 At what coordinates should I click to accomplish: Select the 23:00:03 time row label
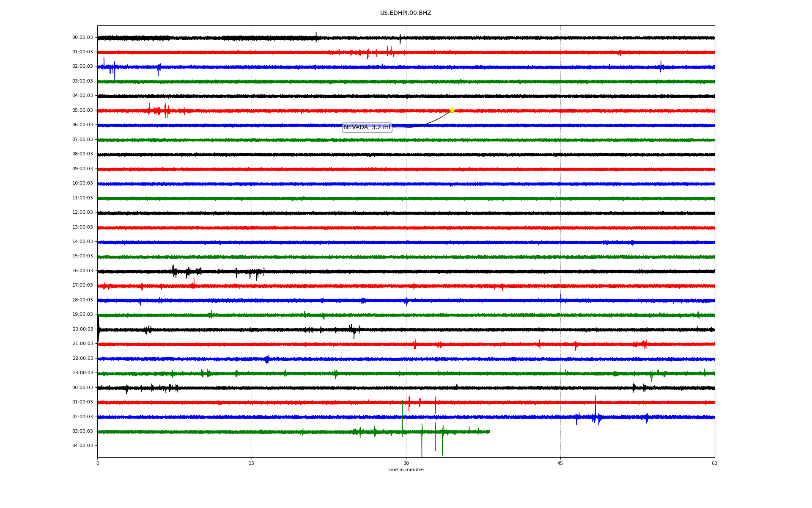pyautogui.click(x=82, y=373)
